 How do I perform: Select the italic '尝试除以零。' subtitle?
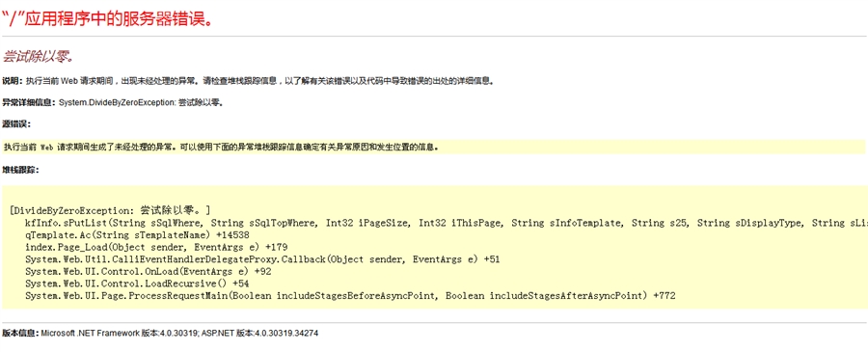pos(39,57)
